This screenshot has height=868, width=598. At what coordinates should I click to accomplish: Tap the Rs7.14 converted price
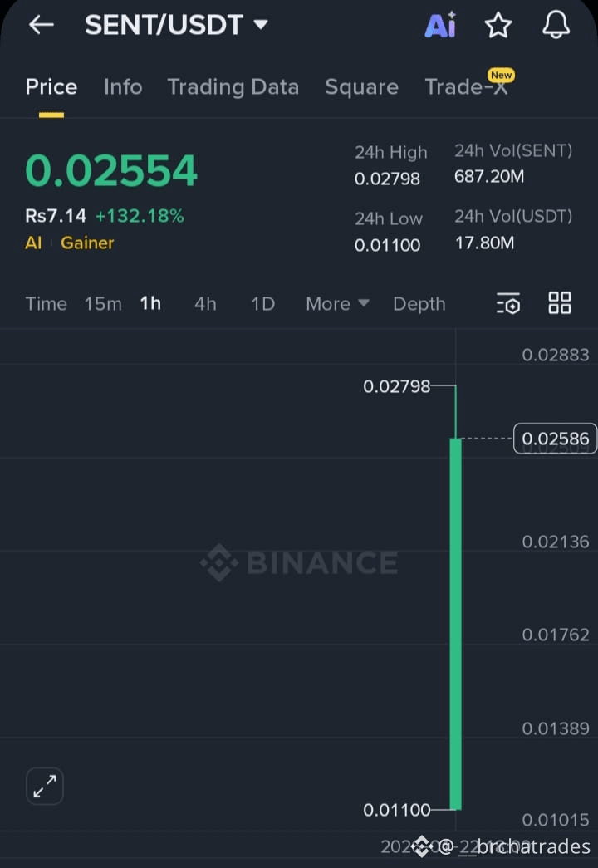click(x=56, y=216)
